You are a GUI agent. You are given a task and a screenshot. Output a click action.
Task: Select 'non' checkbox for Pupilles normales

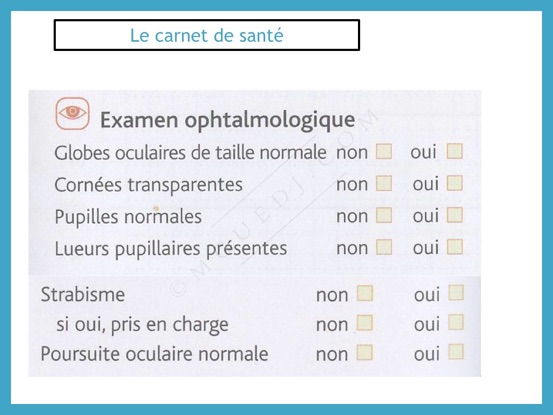pos(384,215)
